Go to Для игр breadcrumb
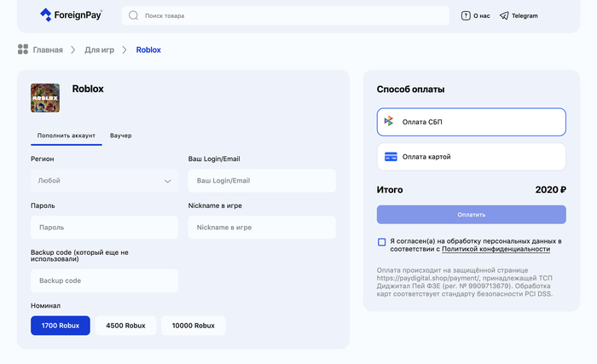 coord(100,50)
